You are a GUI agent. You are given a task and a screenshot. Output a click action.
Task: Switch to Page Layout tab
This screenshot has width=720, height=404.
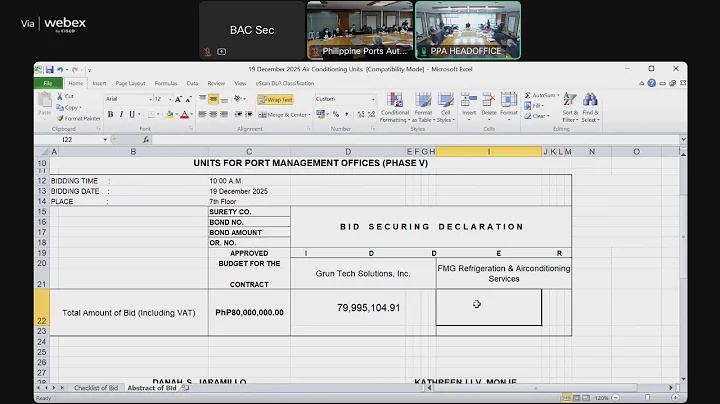pyautogui.click(x=130, y=84)
